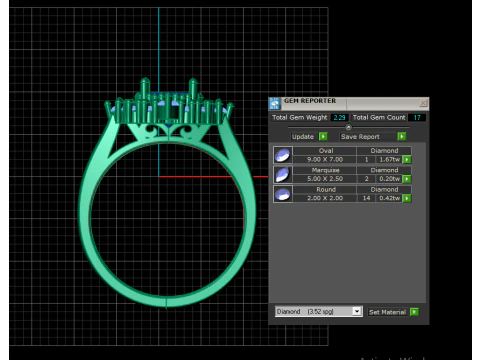Click the count 2 in Marquise row
Screen dimensions: 480x360
point(366,179)
